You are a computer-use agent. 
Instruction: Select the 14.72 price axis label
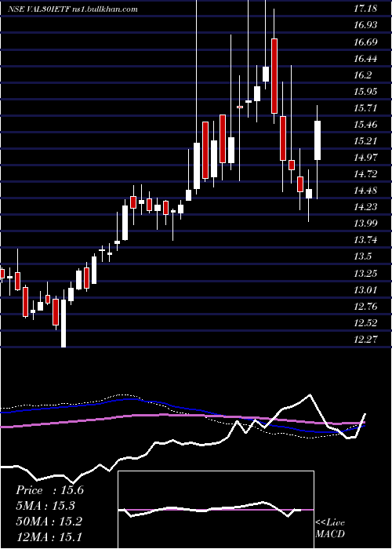click(x=365, y=173)
